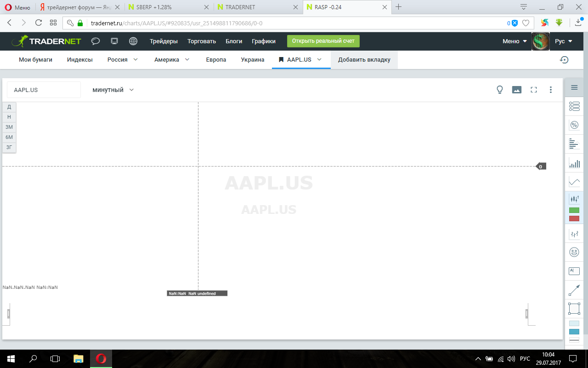Open the Индексы tab
The width and height of the screenshot is (588, 368).
[80, 59]
